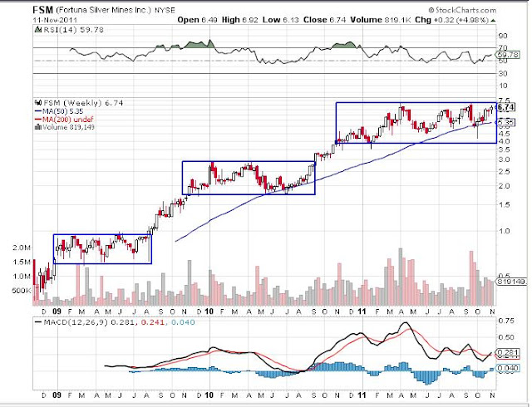Screen dimensions: 532x407
Task: Click the chart date 11-Nov-2011
Action: pyautogui.click(x=55, y=20)
